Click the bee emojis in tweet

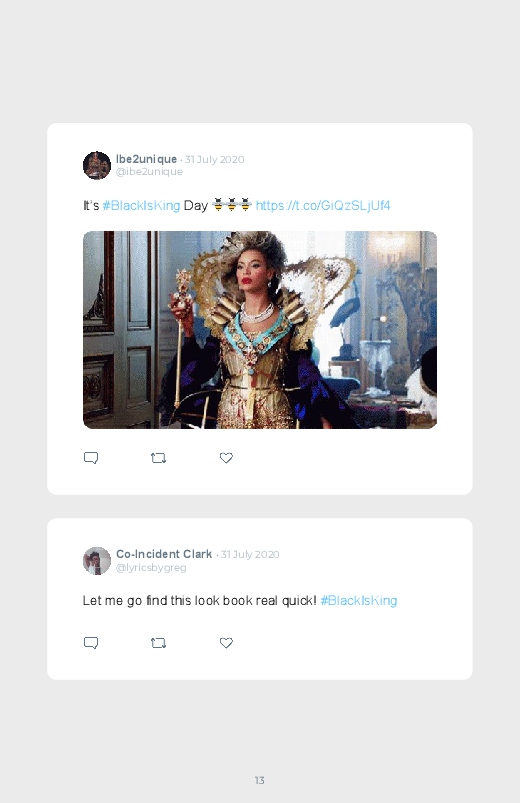(232, 205)
